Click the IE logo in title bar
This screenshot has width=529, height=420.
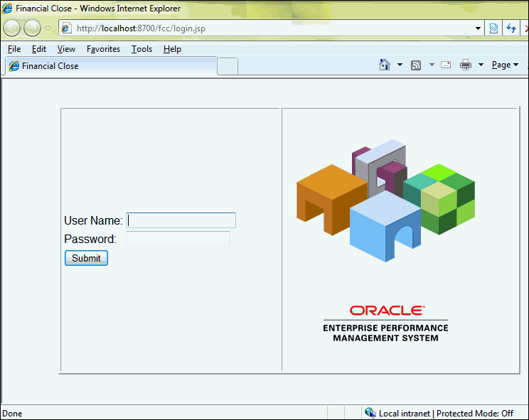point(7,8)
